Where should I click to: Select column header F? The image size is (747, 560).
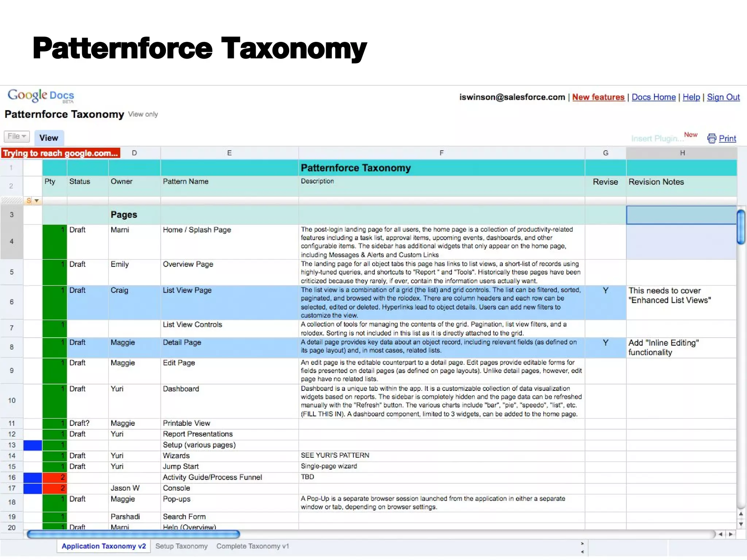[442, 153]
